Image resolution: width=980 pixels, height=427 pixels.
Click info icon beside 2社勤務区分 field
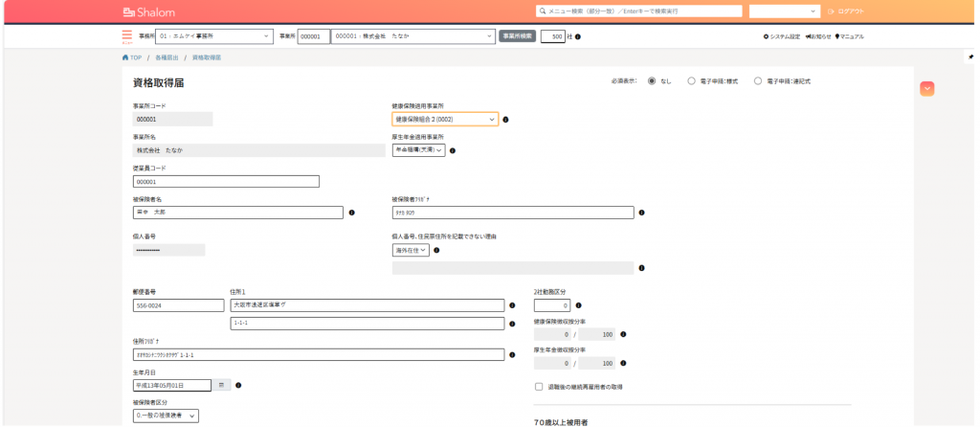point(580,305)
